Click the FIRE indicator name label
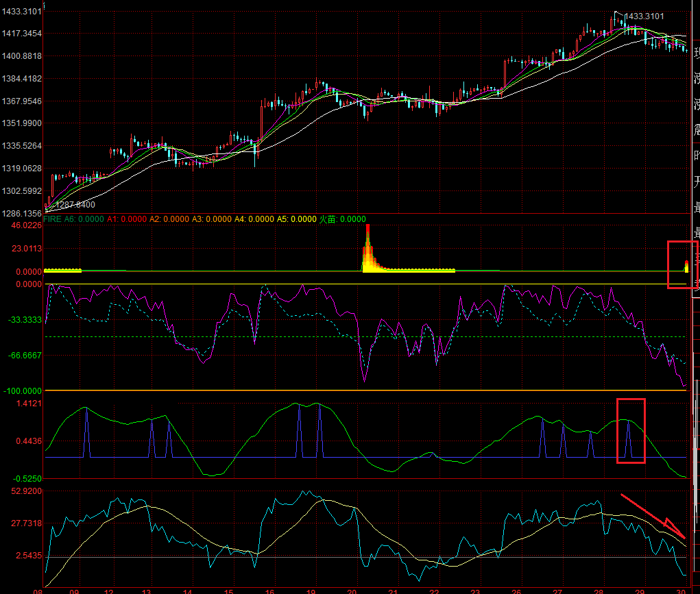Screen dimensions: 700x594 (52, 219)
